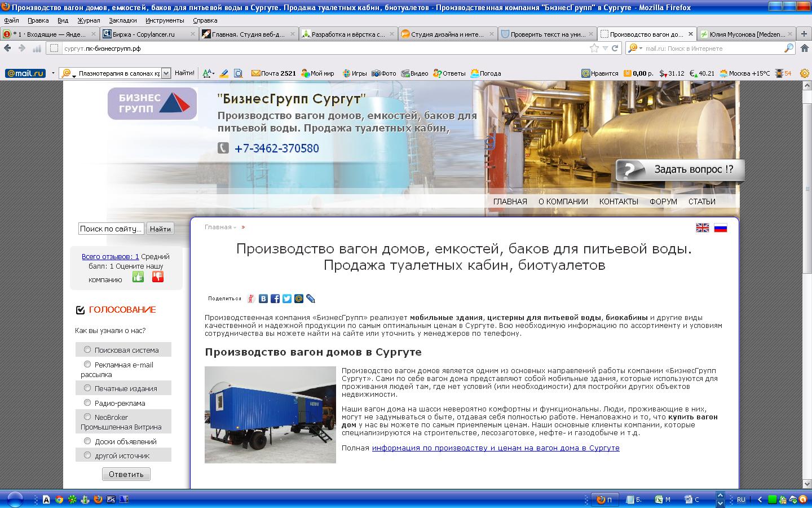The height and width of the screenshot is (508, 812).
Task: Open the Файл menu
Action: [x=11, y=20]
